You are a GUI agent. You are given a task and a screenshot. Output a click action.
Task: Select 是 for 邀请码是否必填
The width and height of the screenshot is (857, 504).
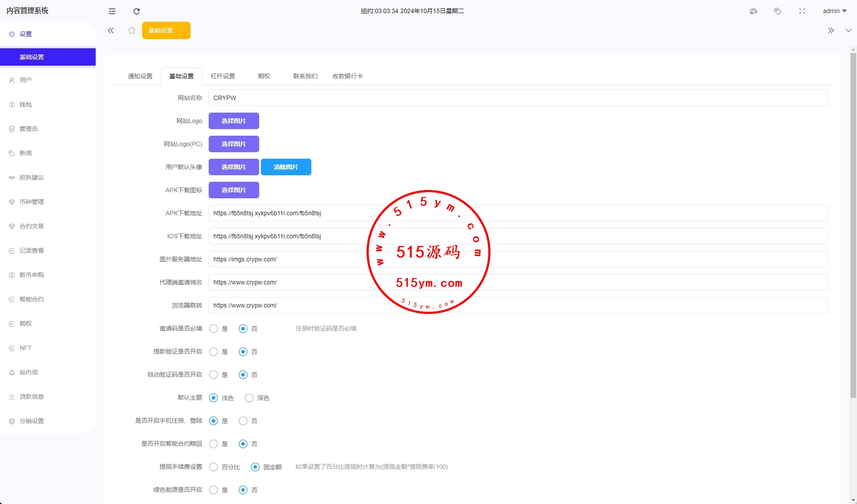tap(213, 329)
